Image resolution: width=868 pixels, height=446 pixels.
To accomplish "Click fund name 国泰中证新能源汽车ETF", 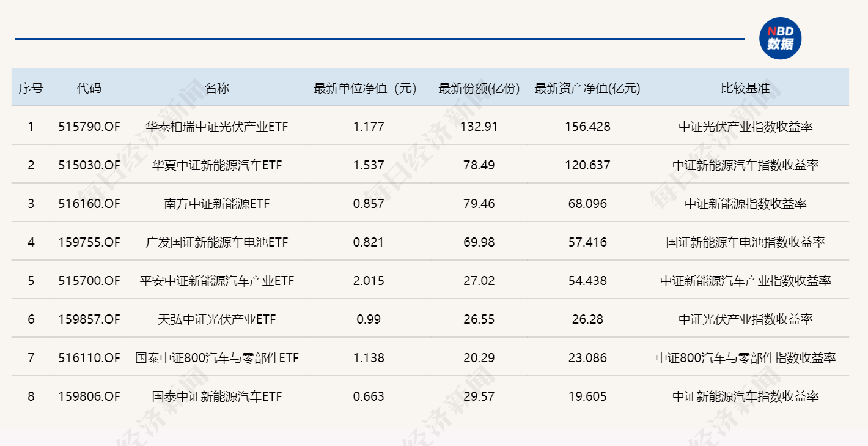I will coord(217,396).
